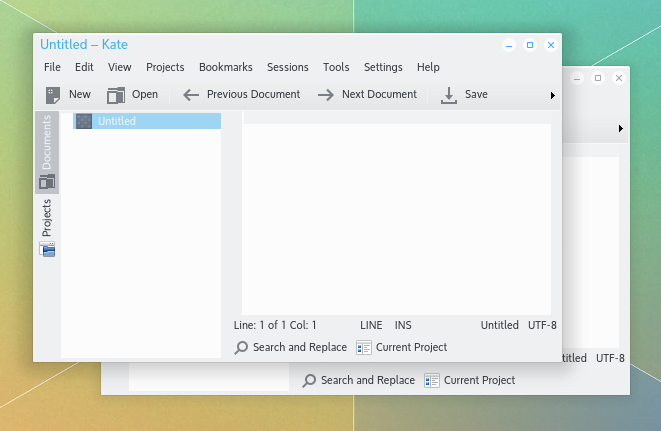Open the Help menu
This screenshot has width=661, height=431.
428,67
